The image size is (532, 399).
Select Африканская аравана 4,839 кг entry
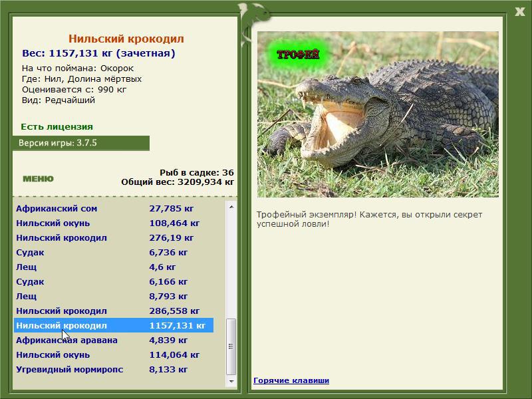114,340
